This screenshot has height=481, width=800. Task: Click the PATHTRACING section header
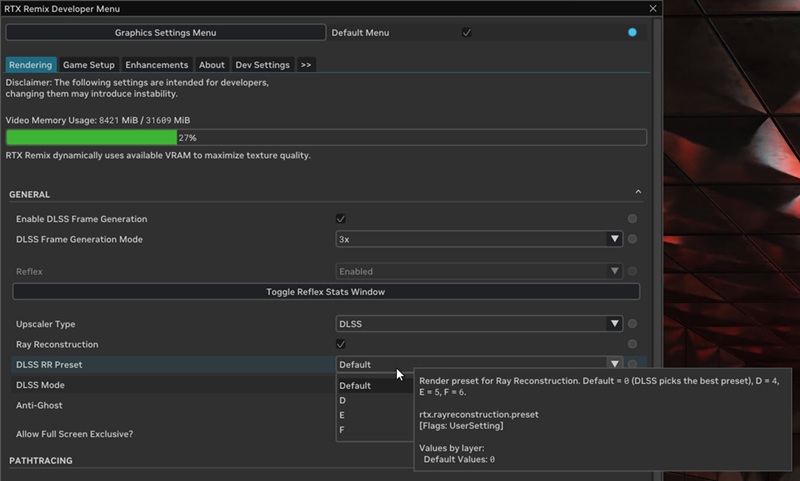(x=41, y=461)
